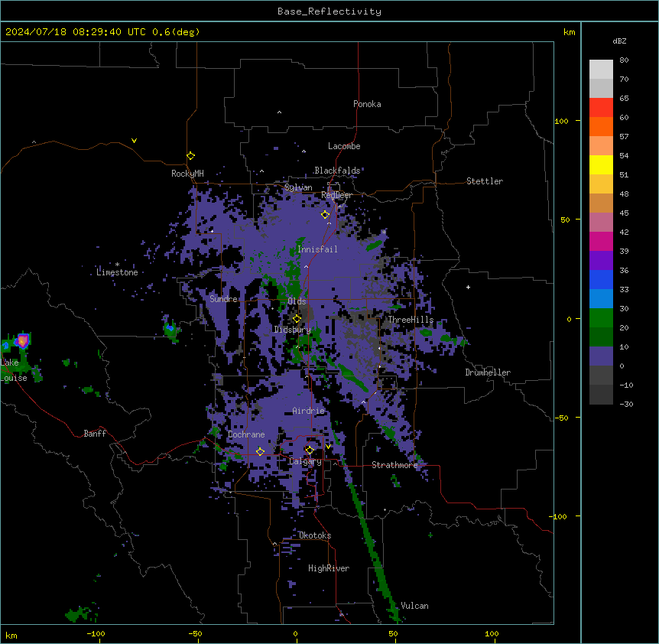Screen dimensions: 659x644
Task: Click the ThreeHills label
Action: click(411, 320)
